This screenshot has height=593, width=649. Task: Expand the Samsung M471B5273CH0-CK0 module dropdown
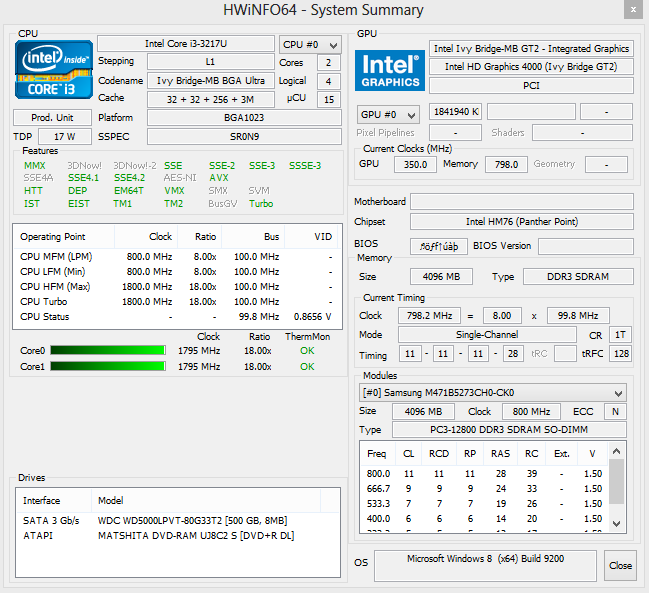click(x=493, y=393)
